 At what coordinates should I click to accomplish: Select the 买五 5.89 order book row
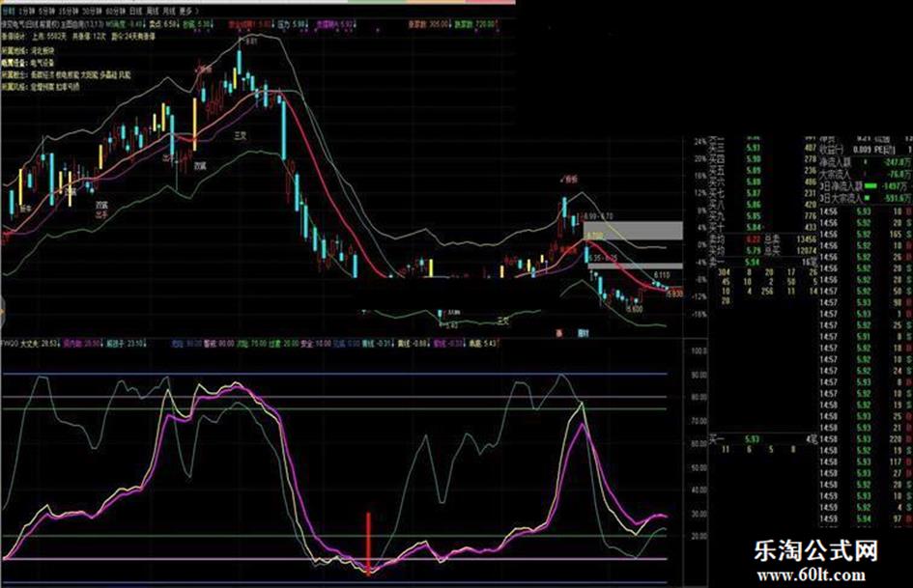click(764, 171)
